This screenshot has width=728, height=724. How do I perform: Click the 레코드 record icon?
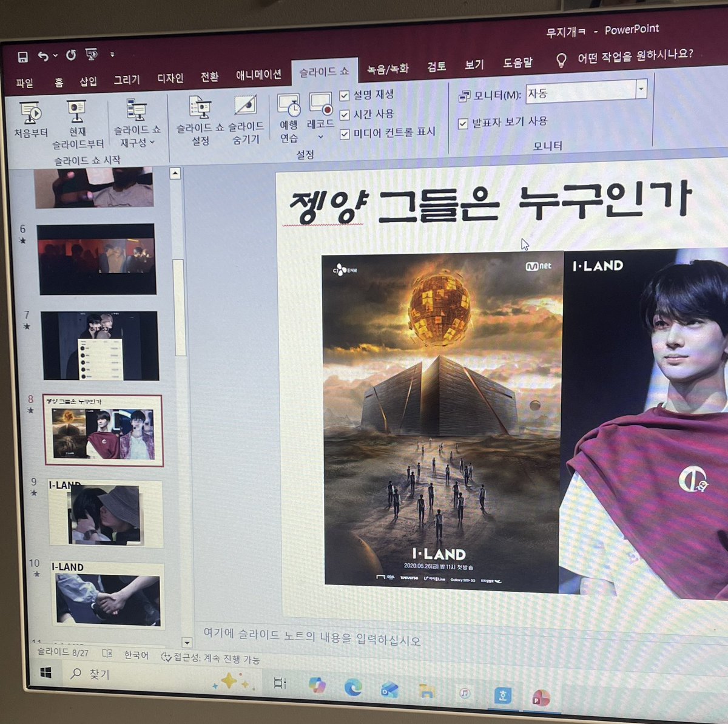(320, 103)
